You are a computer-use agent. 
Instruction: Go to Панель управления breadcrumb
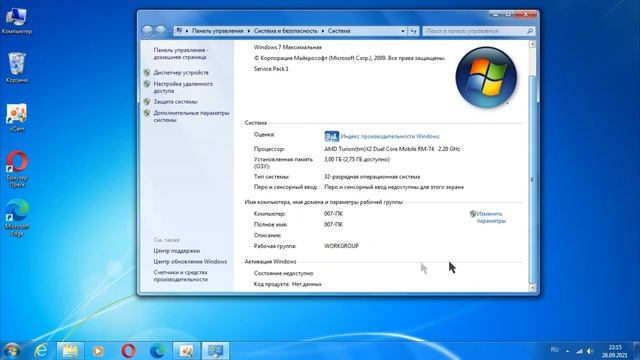pos(218,31)
